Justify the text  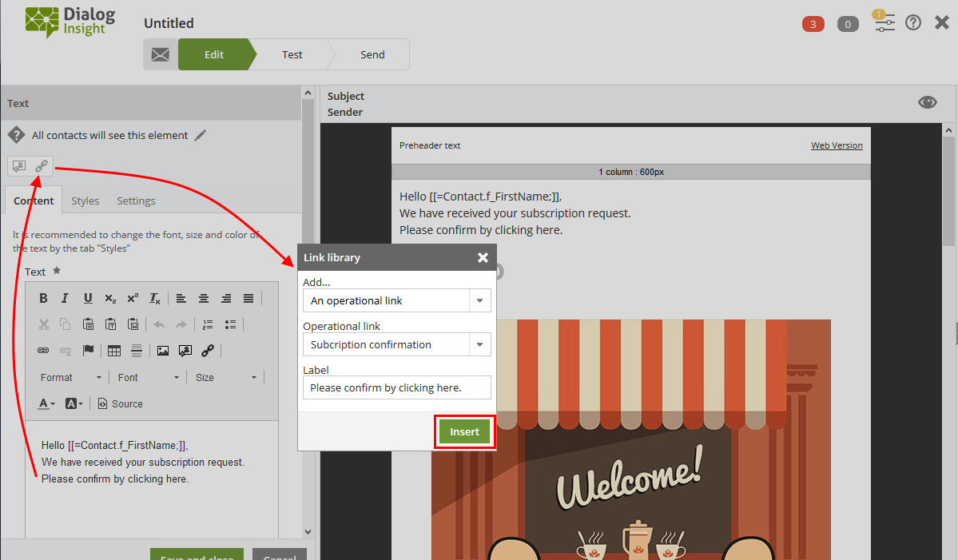pyautogui.click(x=248, y=298)
